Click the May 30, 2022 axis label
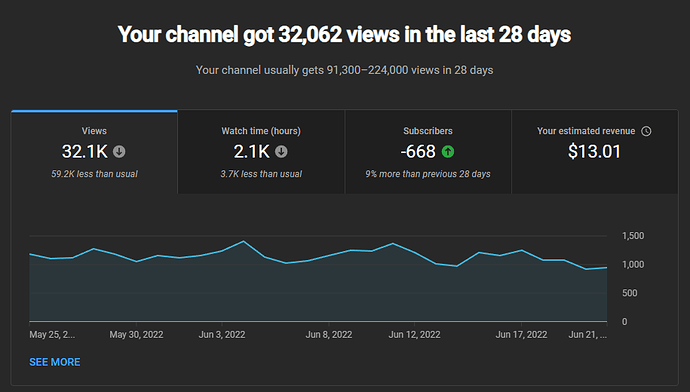Image resolution: width=690 pixels, height=392 pixels. click(x=136, y=335)
